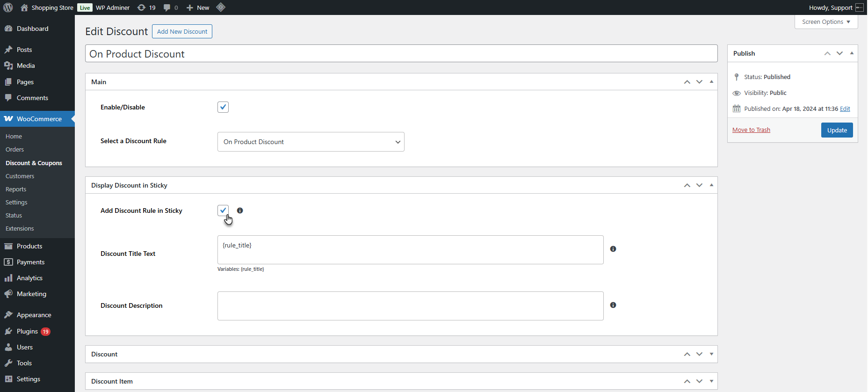Go to Products in the sidebar
This screenshot has height=392, width=868.
(37, 246)
